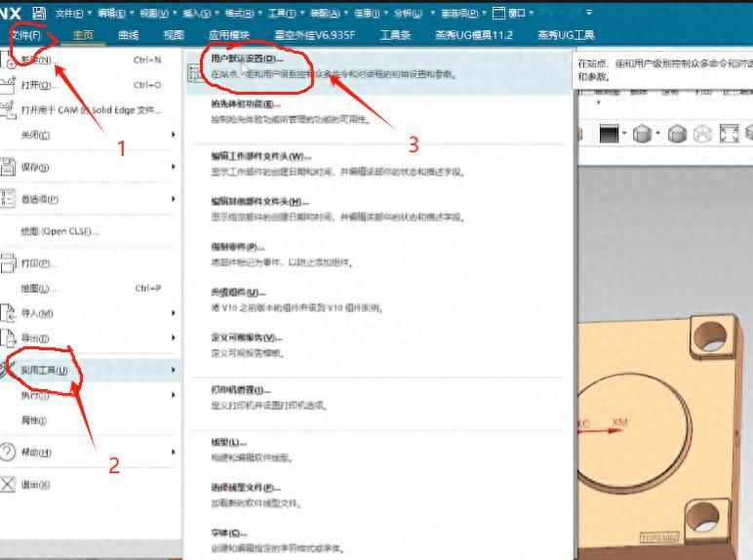Open the 信息(I) top menu
Viewport: 753px width, 560px height.
367,14
